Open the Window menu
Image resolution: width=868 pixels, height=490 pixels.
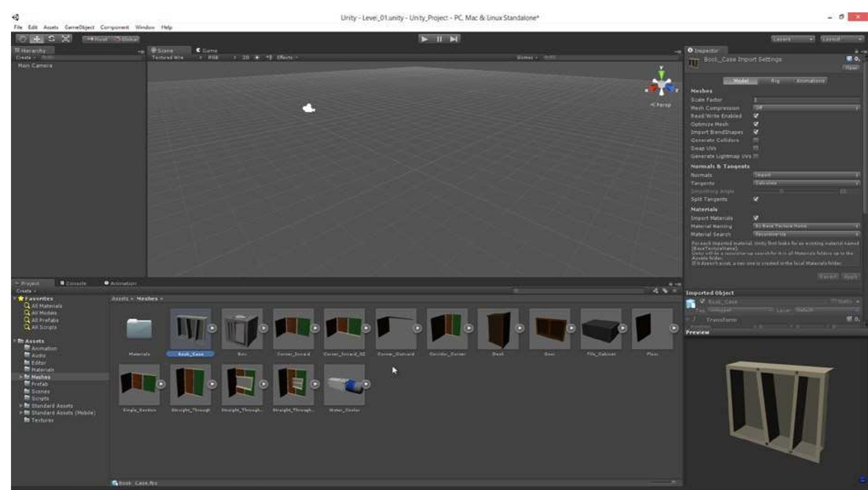(x=145, y=27)
